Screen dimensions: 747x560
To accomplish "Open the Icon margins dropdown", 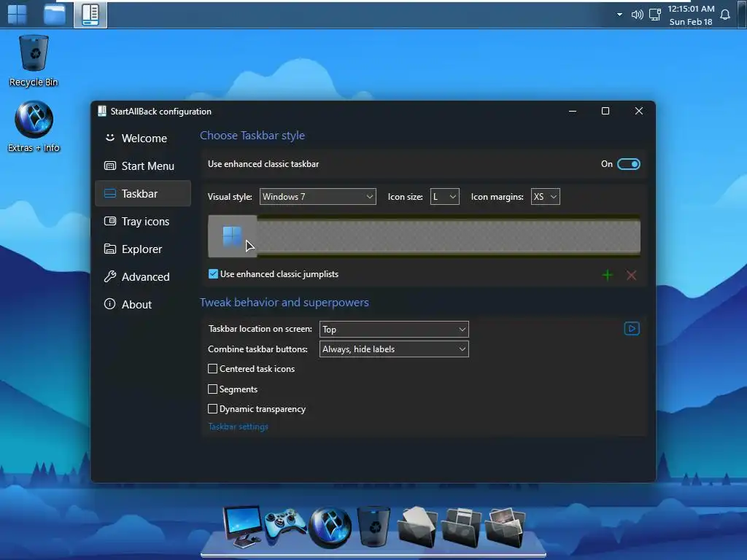I will (546, 197).
